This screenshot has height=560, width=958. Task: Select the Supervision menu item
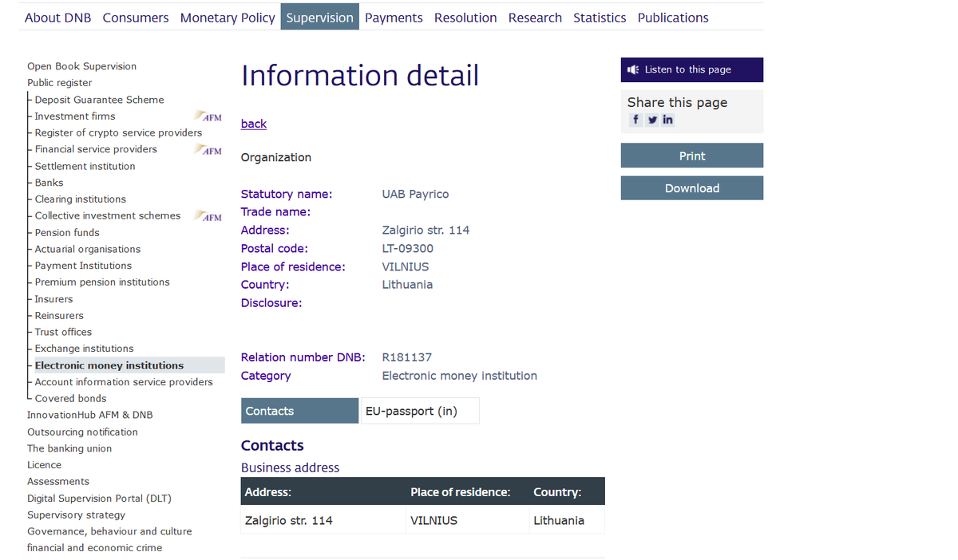coord(320,18)
